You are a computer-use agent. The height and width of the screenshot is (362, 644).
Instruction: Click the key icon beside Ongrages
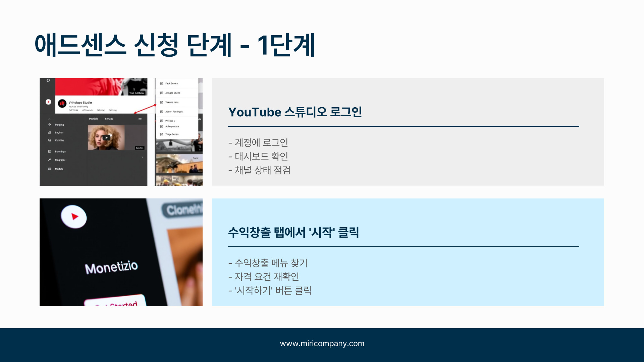coord(50,160)
